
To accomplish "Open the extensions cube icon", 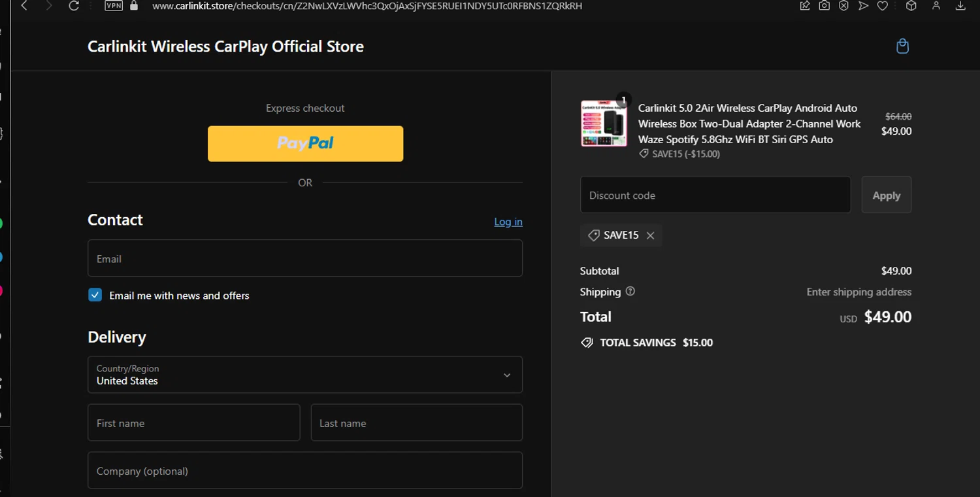I will coord(911,6).
